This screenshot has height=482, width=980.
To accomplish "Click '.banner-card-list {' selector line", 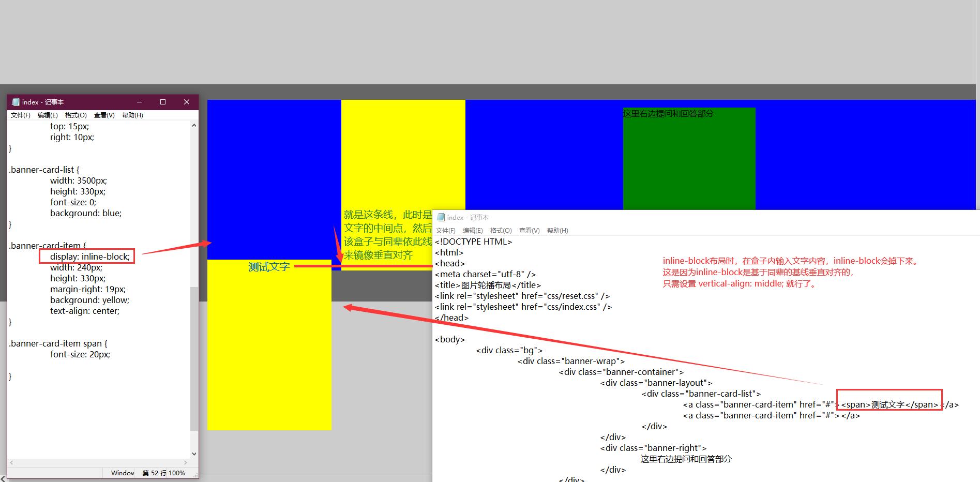I will pyautogui.click(x=44, y=170).
